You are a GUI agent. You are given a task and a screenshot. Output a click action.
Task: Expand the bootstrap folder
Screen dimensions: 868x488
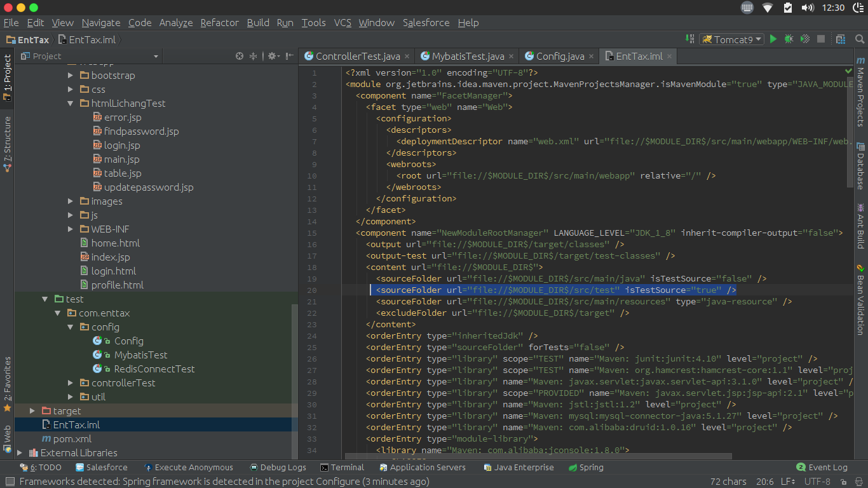[71, 75]
